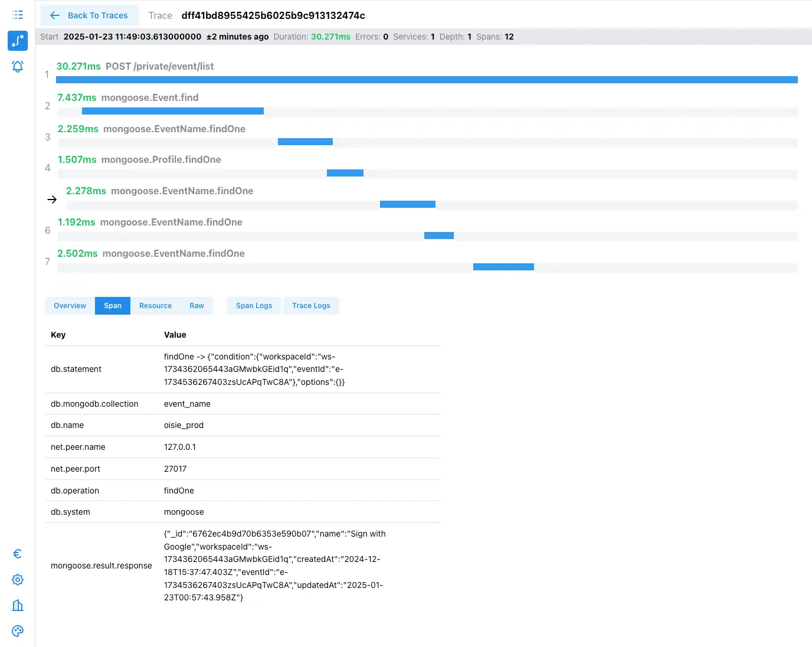Select the Span tab
The width and height of the screenshot is (812, 647).
tap(112, 305)
